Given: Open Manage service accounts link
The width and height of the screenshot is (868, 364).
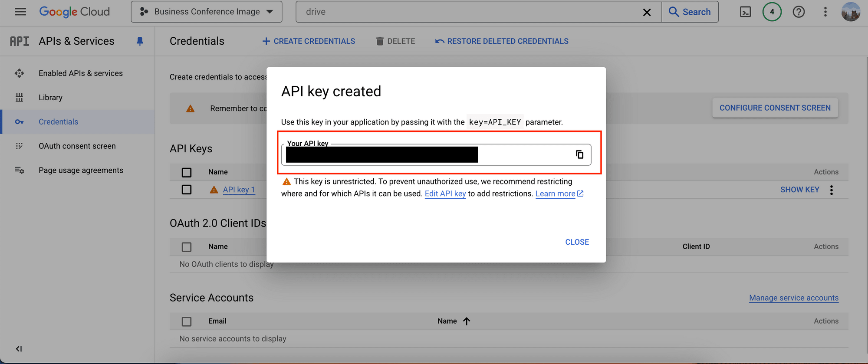Looking at the screenshot, I should pos(794,298).
